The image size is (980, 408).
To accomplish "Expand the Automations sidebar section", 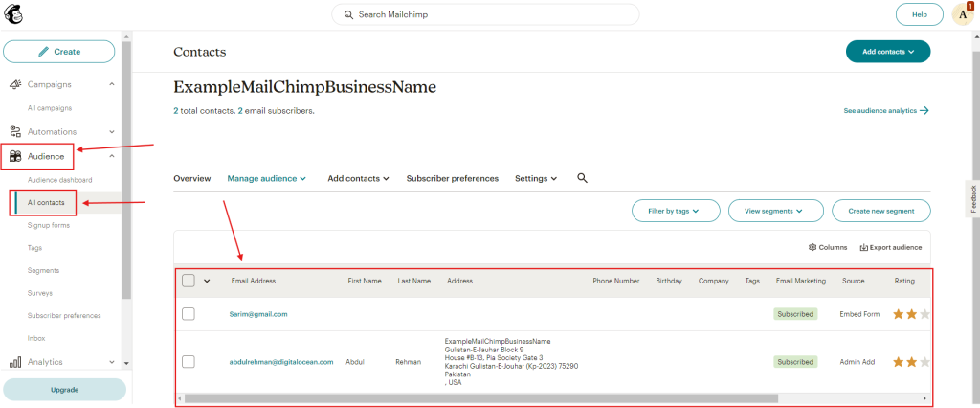I will click(112, 132).
